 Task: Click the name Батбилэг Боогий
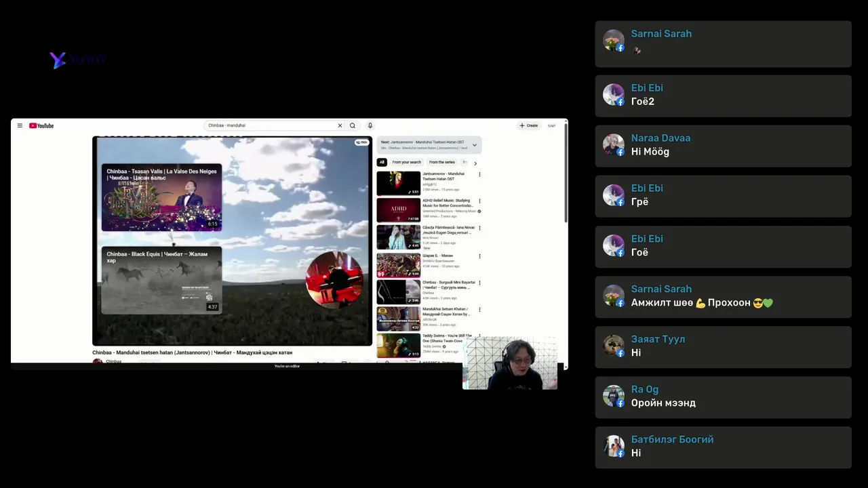pos(672,439)
